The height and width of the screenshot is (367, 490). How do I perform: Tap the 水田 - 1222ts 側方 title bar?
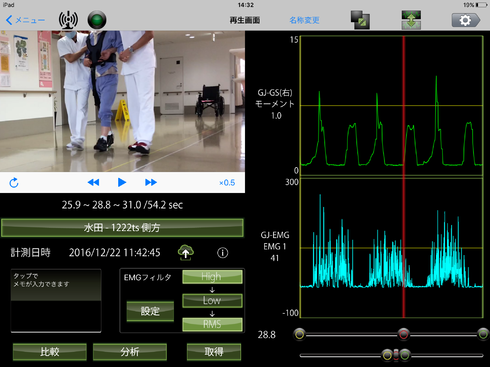click(122, 228)
